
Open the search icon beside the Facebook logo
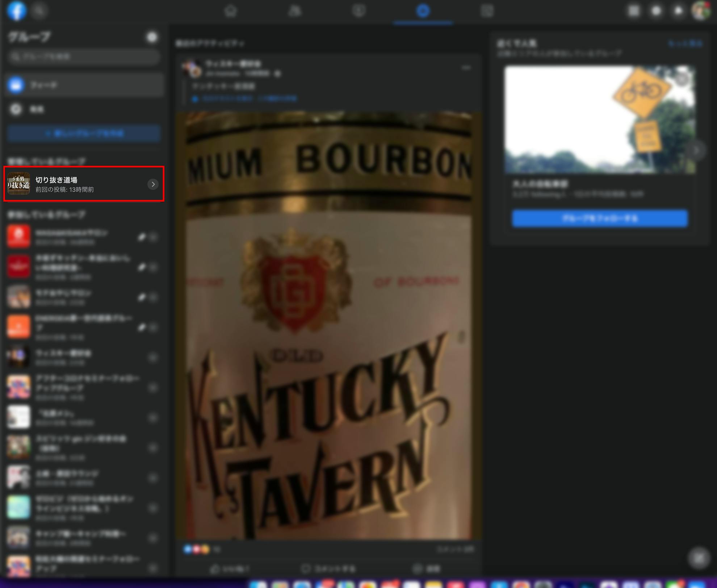[39, 11]
